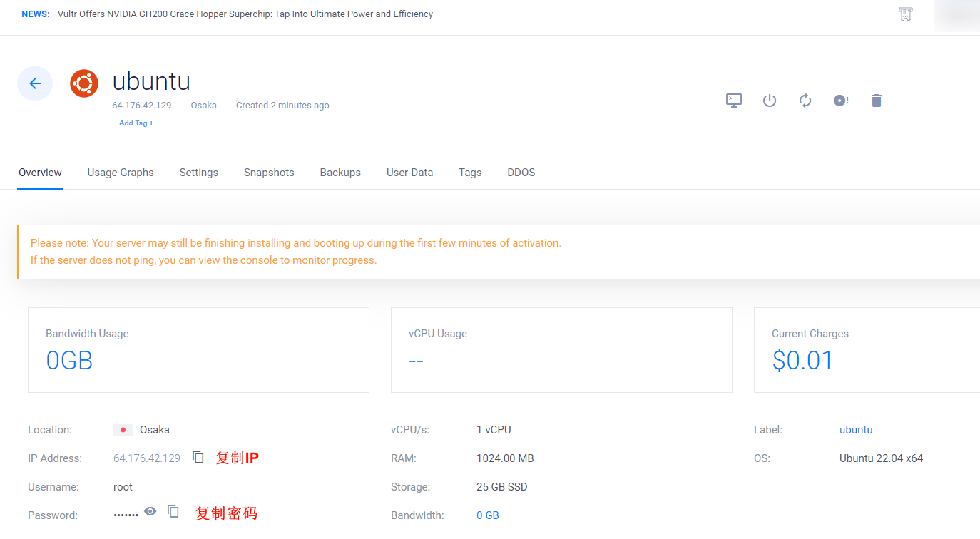Click the vCPU Usage dashes value
The image size is (980, 539).
pyautogui.click(x=416, y=361)
